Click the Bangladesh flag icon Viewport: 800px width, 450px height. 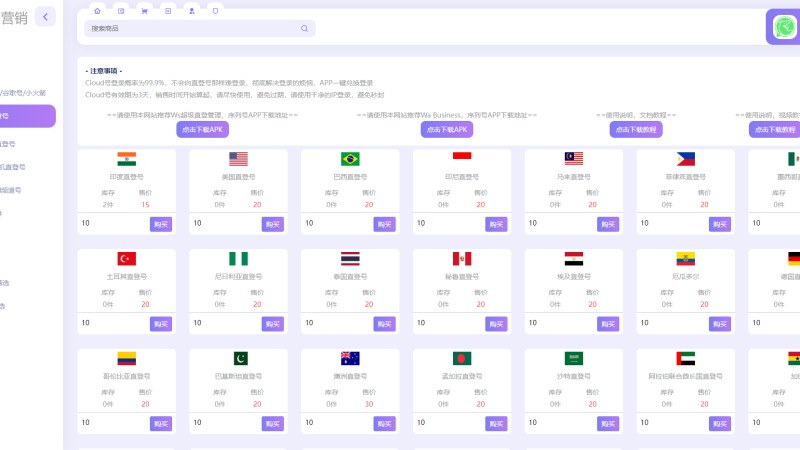(462, 358)
